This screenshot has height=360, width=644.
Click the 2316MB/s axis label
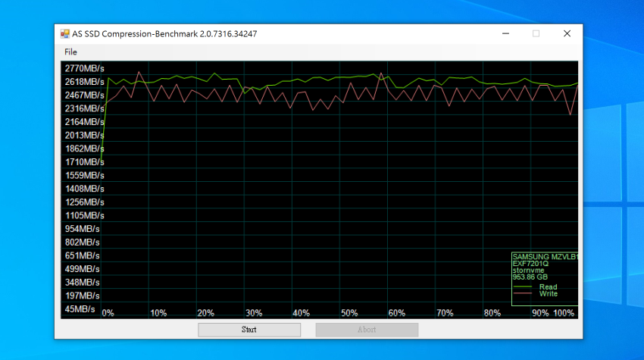[x=85, y=108]
